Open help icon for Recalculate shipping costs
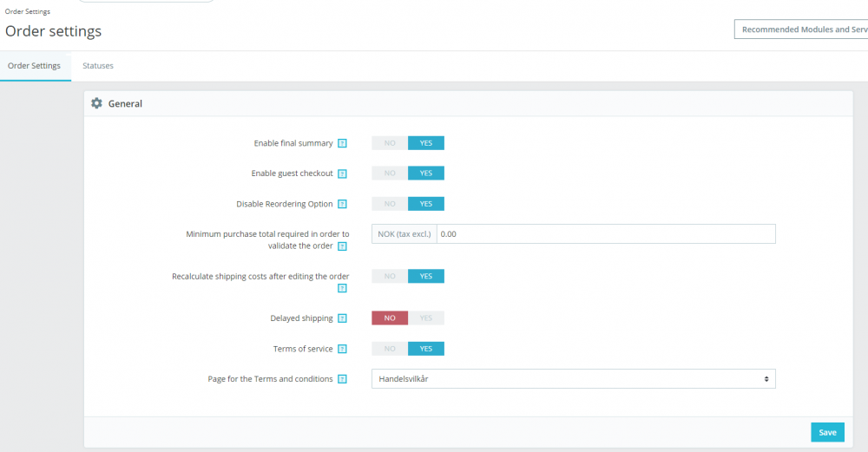 [x=342, y=288]
